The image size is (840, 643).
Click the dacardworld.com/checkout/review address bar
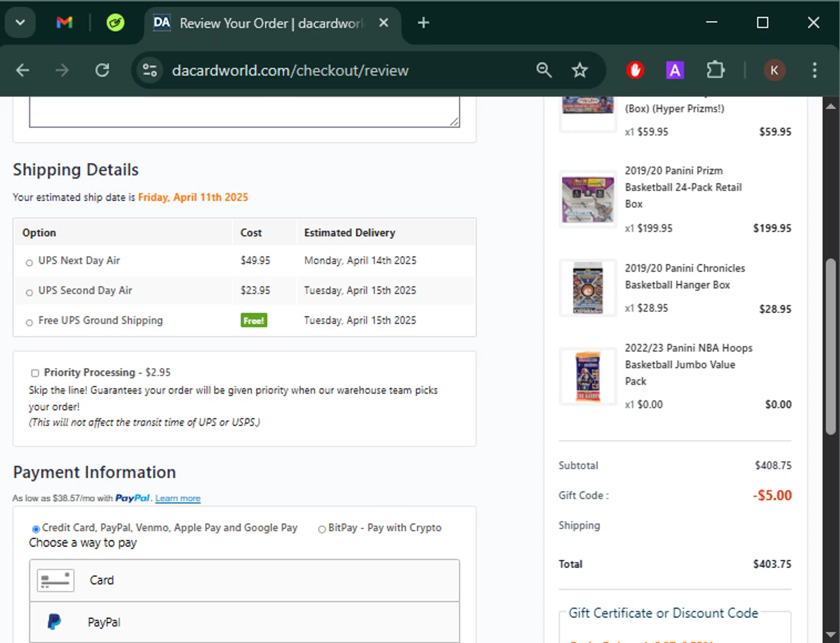pos(290,71)
